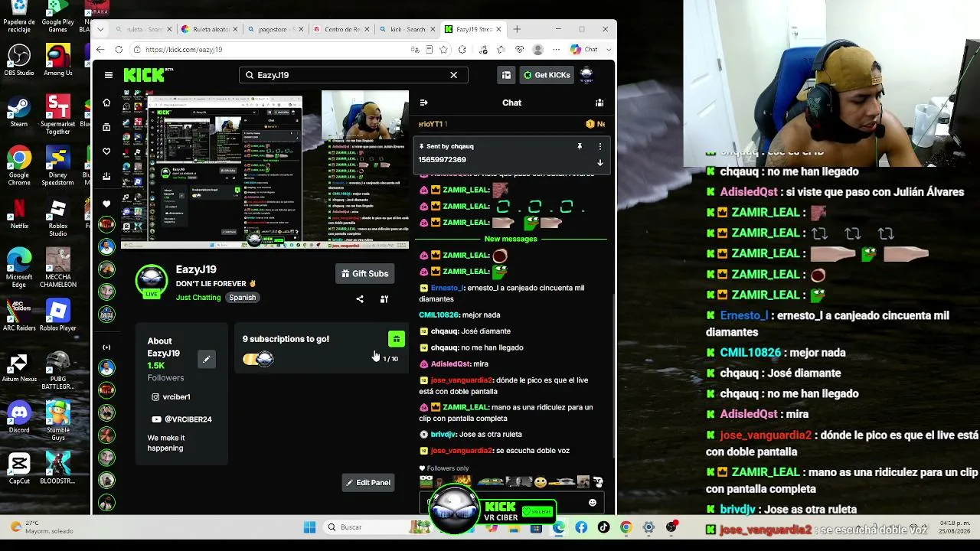980x551 pixels.
Task: Open the Windows Start menu
Action: click(x=309, y=527)
